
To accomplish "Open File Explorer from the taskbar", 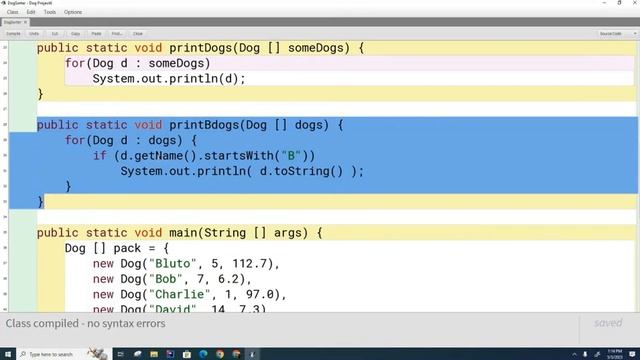I will pos(154,354).
